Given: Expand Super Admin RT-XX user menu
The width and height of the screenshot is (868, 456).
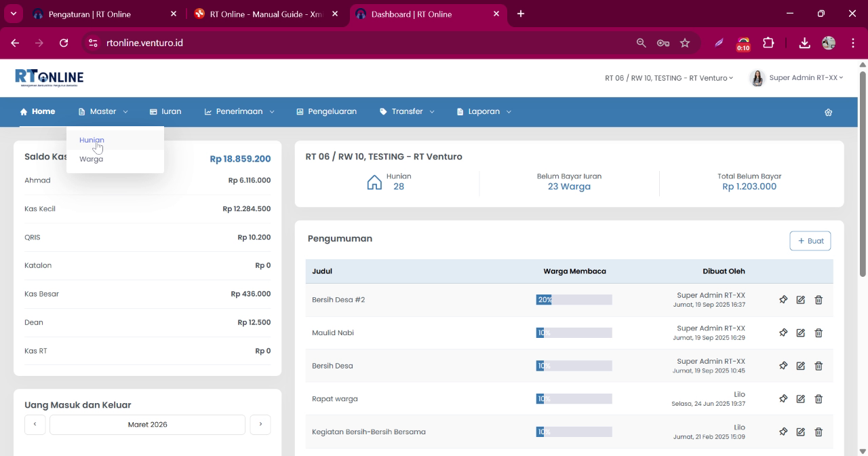Looking at the screenshot, I should pyautogui.click(x=797, y=78).
